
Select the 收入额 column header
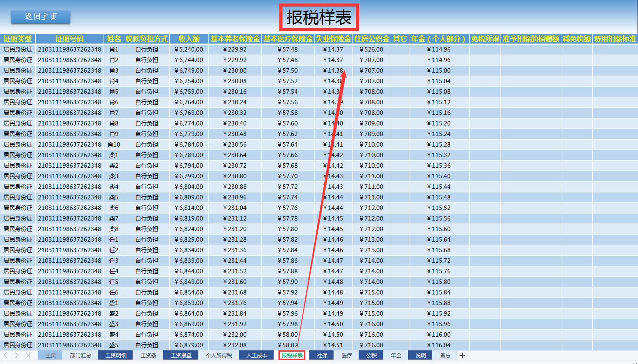coord(189,39)
